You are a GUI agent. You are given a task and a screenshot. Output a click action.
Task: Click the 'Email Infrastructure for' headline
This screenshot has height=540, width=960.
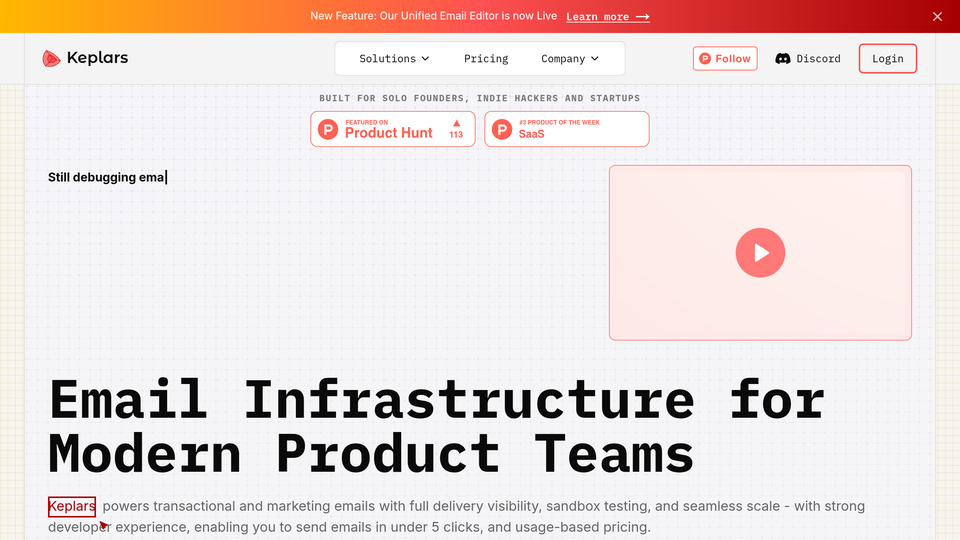(x=437, y=400)
